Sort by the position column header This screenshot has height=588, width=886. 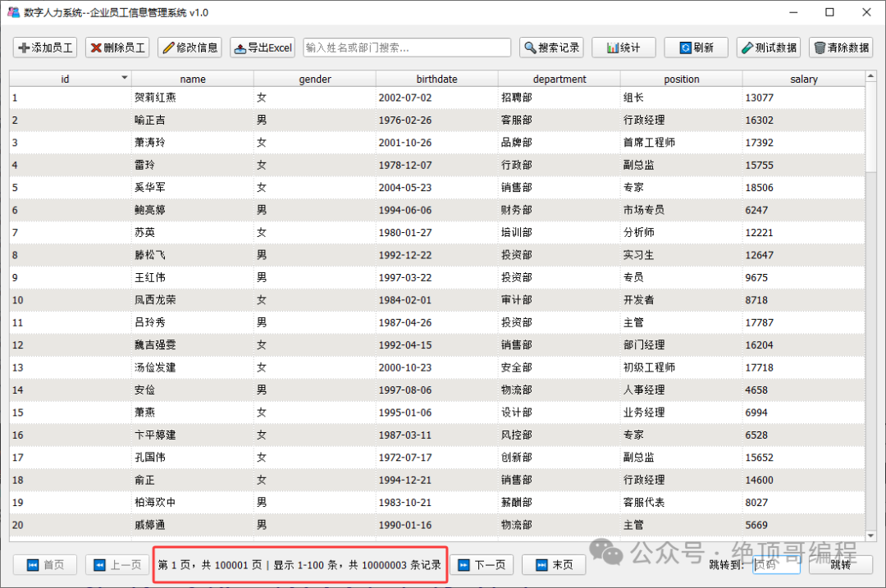pyautogui.click(x=682, y=79)
